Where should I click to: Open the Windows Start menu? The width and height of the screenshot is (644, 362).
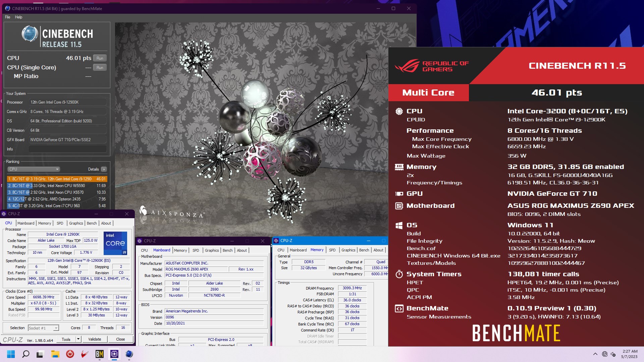tap(11, 354)
